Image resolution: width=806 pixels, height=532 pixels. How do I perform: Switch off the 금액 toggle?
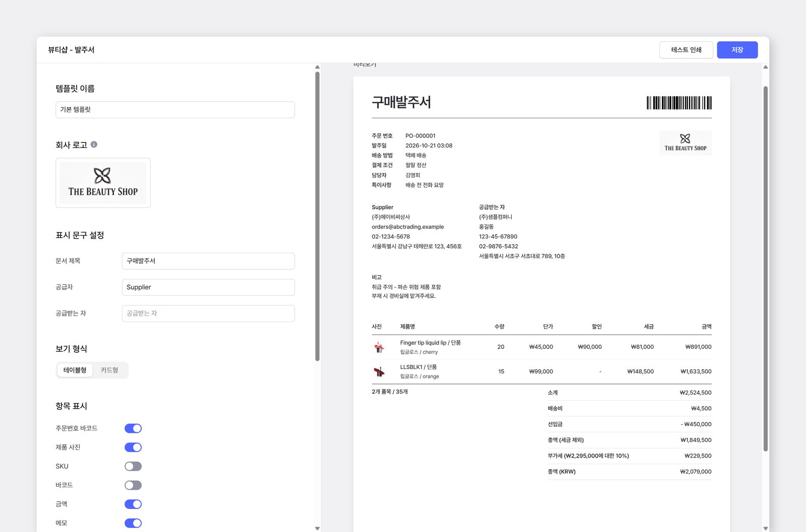(x=133, y=504)
